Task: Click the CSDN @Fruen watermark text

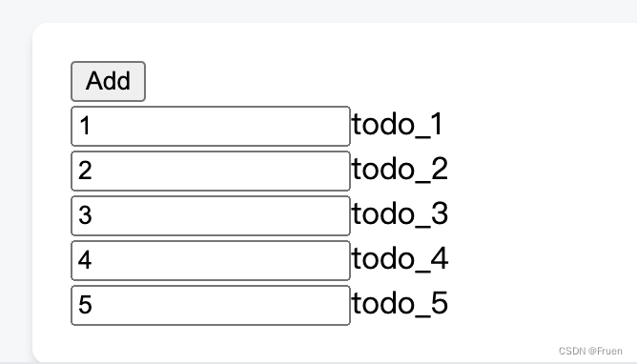Action: coord(590,351)
